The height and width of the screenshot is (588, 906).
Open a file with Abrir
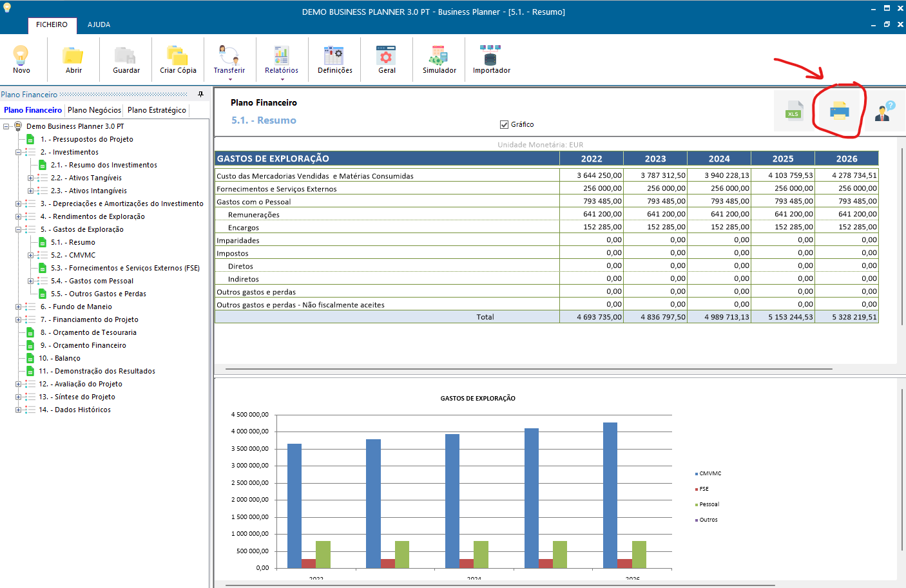(73, 56)
